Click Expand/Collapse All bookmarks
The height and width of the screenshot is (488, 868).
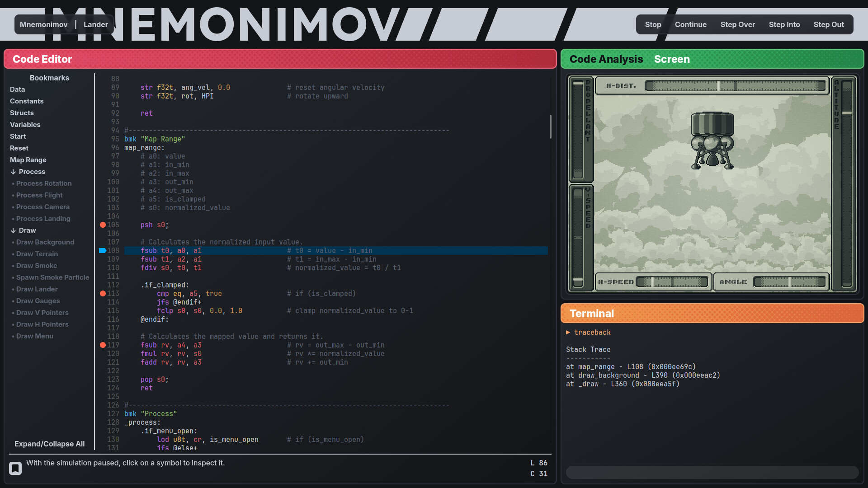coord(49,444)
